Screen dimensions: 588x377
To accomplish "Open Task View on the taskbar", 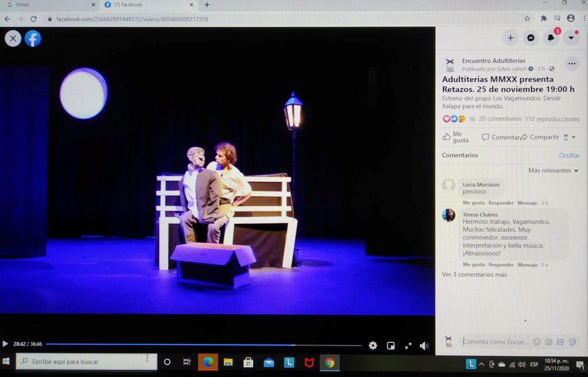I will tap(187, 362).
